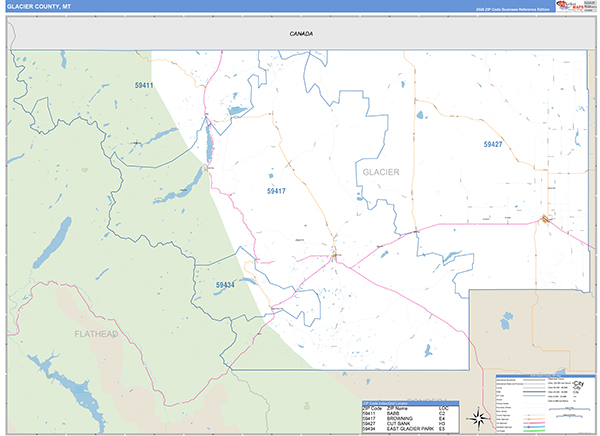Click the CUT BANK row in ZIP index table
This screenshot has width=600, height=436.
tap(410, 423)
